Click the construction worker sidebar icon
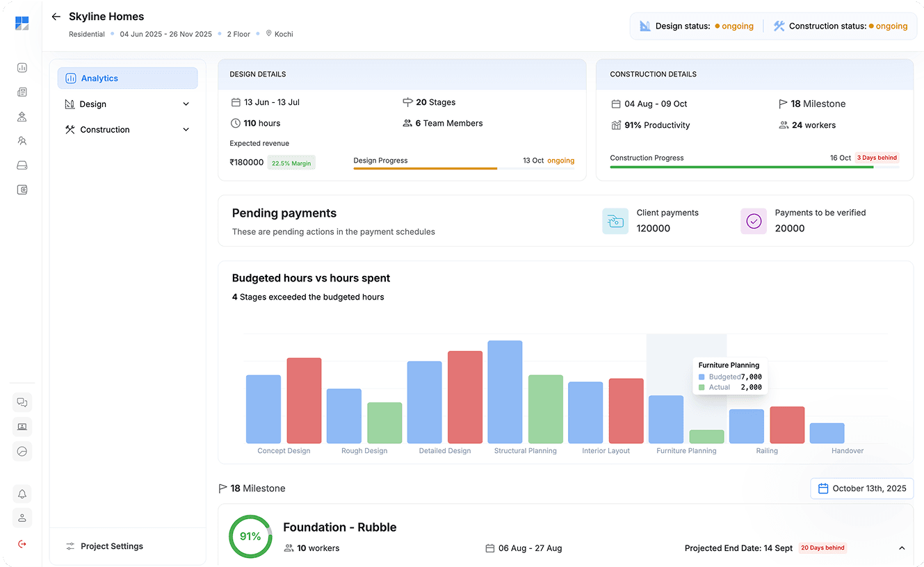 [22, 117]
